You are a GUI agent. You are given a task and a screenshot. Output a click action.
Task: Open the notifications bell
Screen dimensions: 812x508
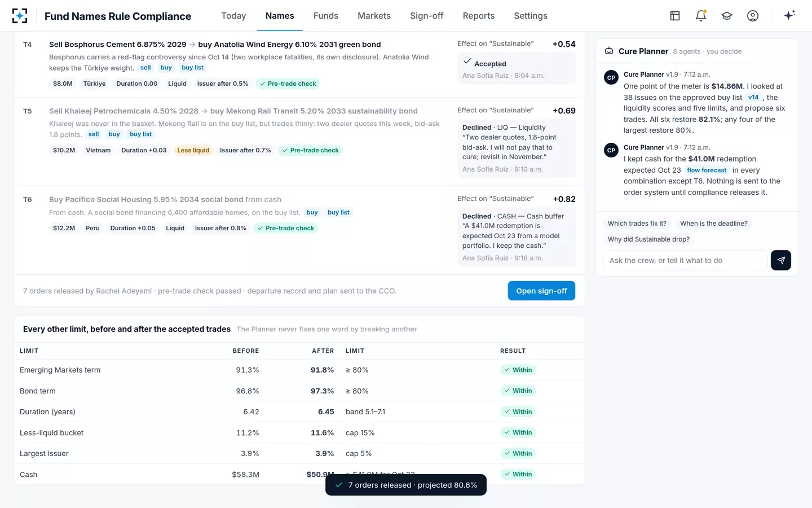(x=701, y=16)
